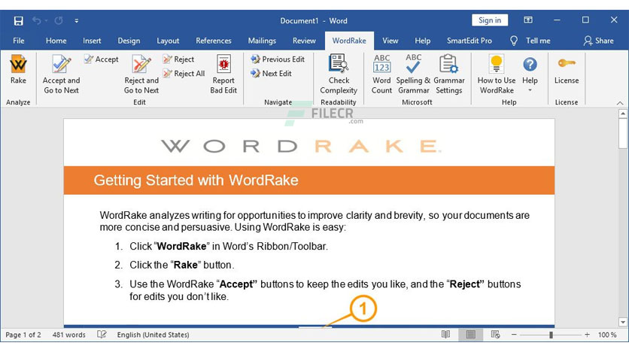Screen dimensions: 629x364
Task: Click the Share button
Action: (599, 41)
